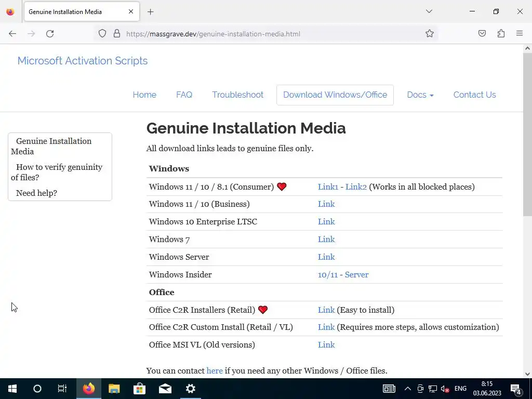Open Microsoft Activation Scripts site title

click(83, 61)
